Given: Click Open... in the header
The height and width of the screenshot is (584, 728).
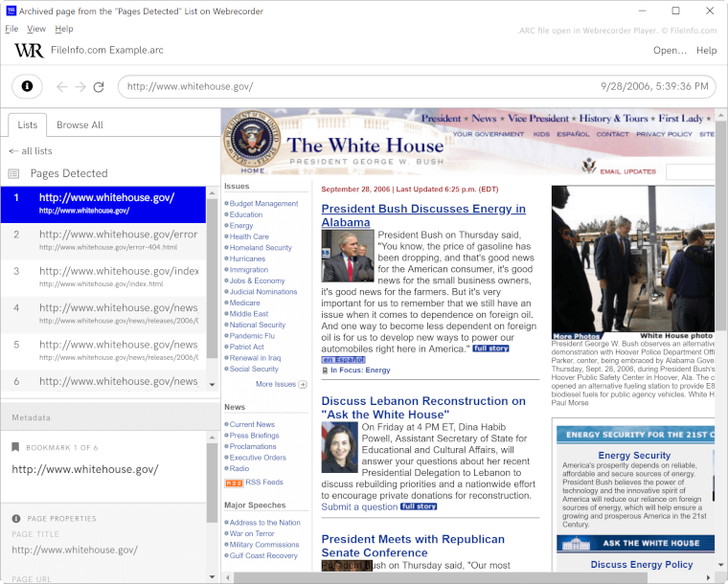Looking at the screenshot, I should 670,50.
